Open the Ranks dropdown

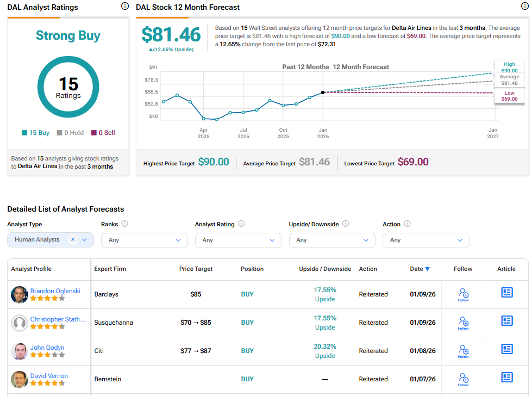(144, 240)
